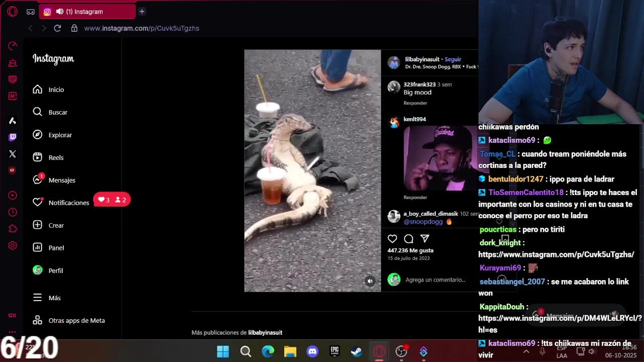644x362 pixels.
Task: Open Mensajes in Instagram sidebar
Action: 54,180
